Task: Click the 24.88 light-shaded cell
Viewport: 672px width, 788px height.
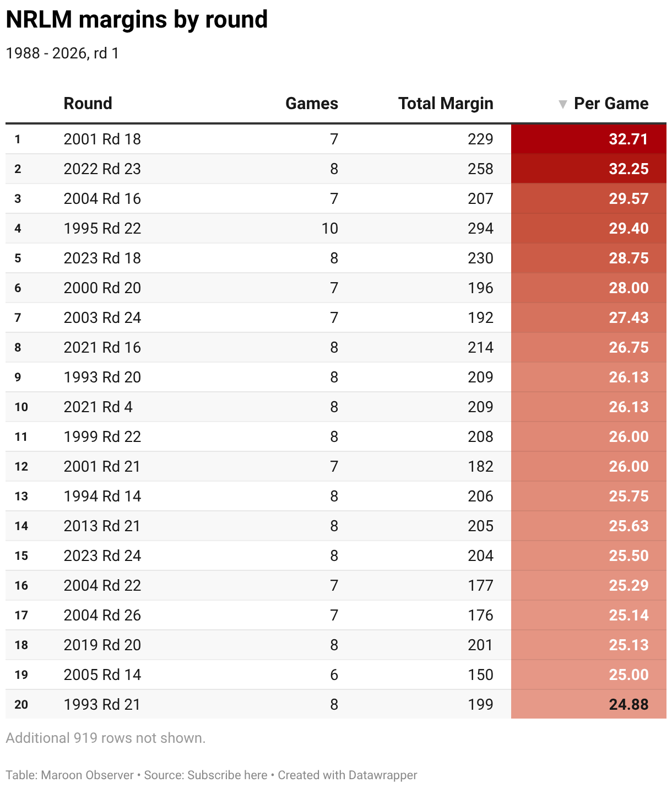Action: pyautogui.click(x=589, y=704)
